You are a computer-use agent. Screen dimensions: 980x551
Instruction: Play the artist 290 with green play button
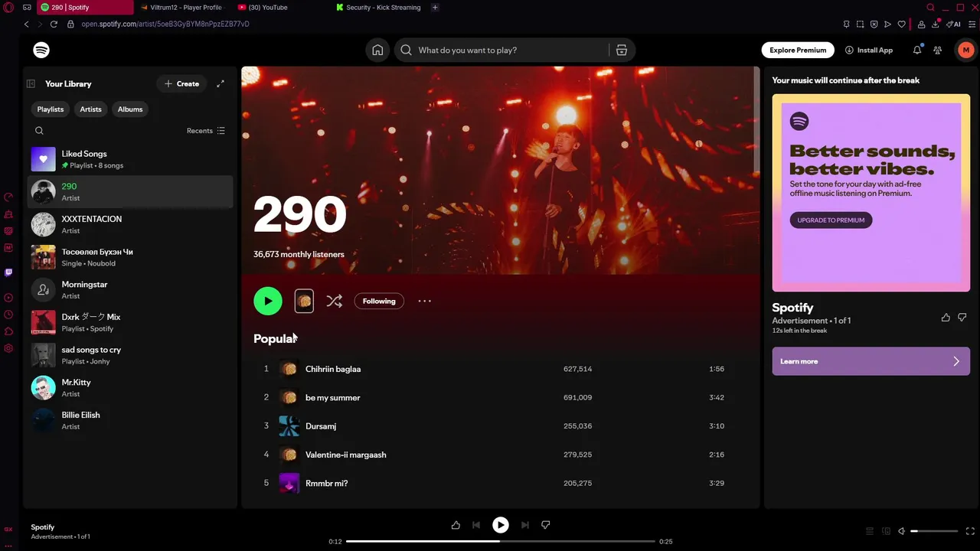[x=268, y=301]
